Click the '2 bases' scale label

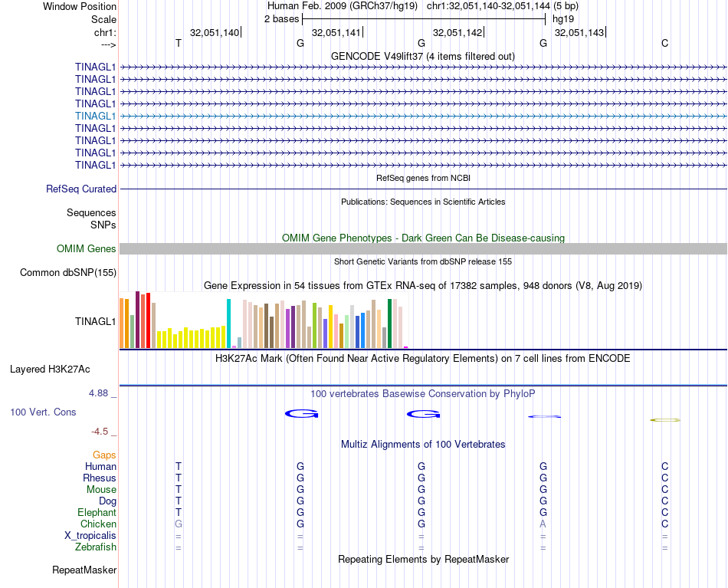(x=281, y=19)
